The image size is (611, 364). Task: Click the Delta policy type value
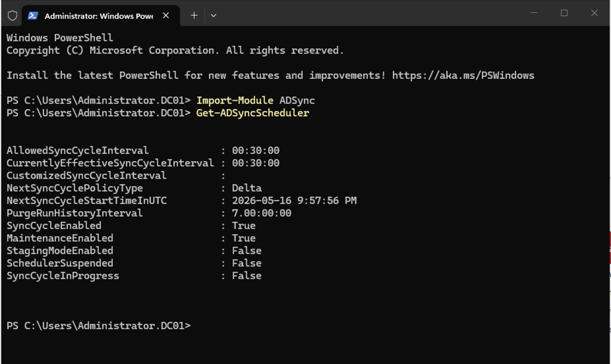pos(247,188)
